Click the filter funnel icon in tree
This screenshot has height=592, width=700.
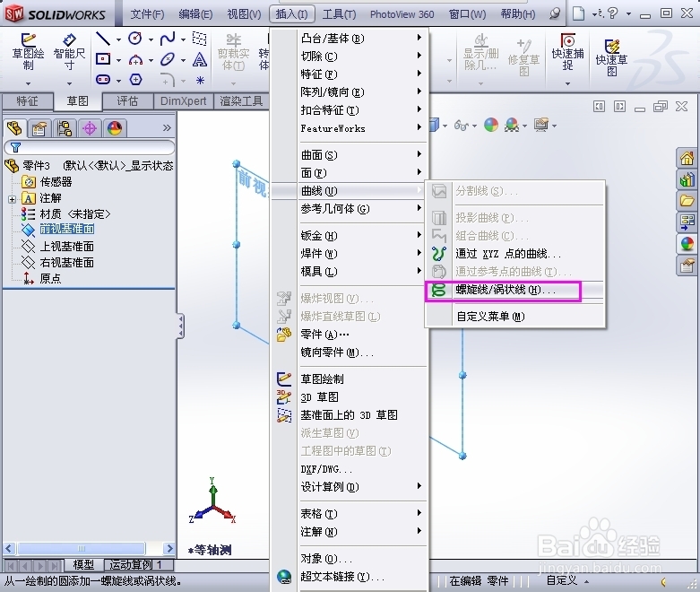tap(15, 147)
